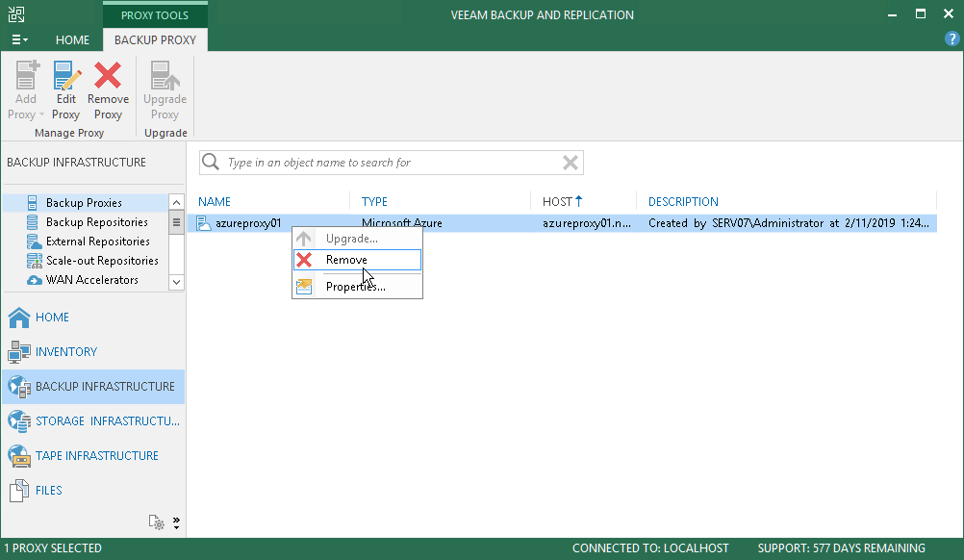The height and width of the screenshot is (560, 964).
Task: Open the Add Proxy dropdown arrow
Action: [41, 115]
